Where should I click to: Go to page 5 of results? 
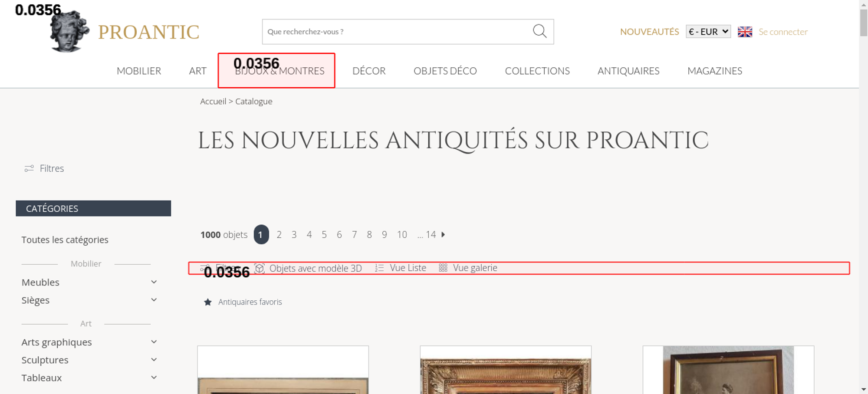pos(324,235)
